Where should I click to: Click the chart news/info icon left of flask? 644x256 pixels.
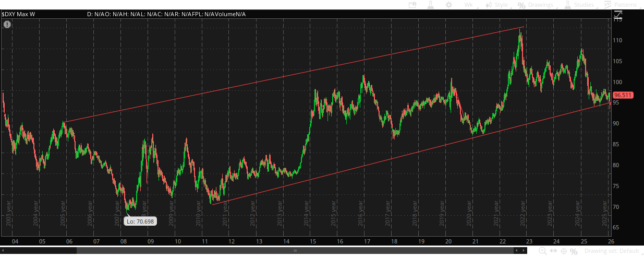pyautogui.click(x=412, y=5)
